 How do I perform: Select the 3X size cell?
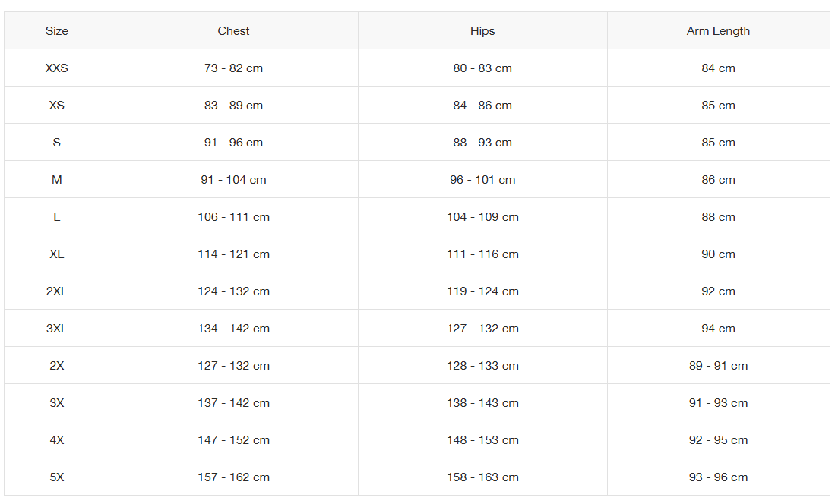coord(56,403)
